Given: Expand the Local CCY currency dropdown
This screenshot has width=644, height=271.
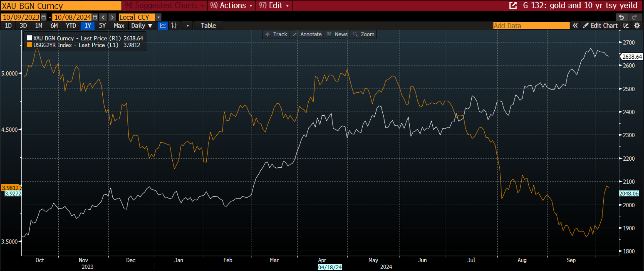Looking at the screenshot, I should point(159,17).
